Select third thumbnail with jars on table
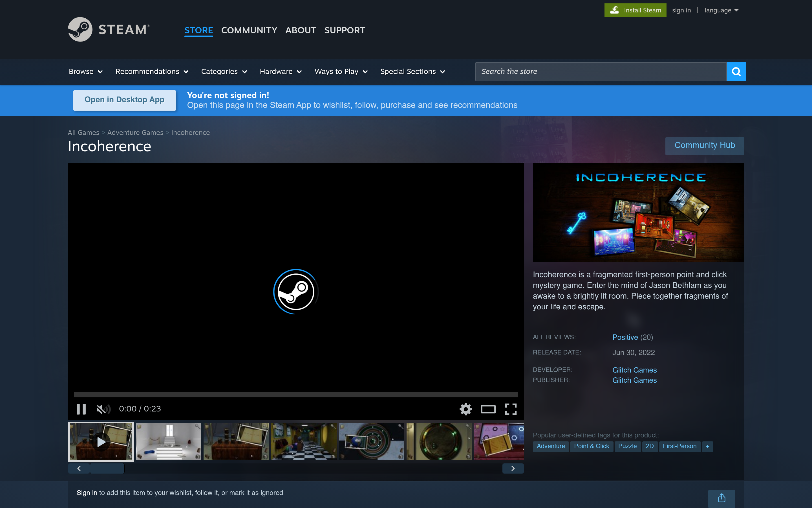812x508 pixels. pos(236,441)
